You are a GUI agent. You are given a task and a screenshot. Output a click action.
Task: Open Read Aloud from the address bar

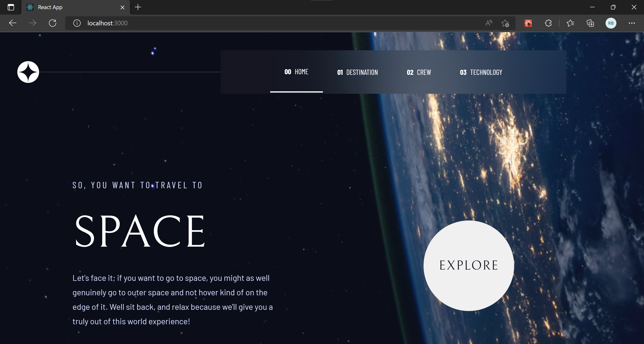tap(489, 23)
